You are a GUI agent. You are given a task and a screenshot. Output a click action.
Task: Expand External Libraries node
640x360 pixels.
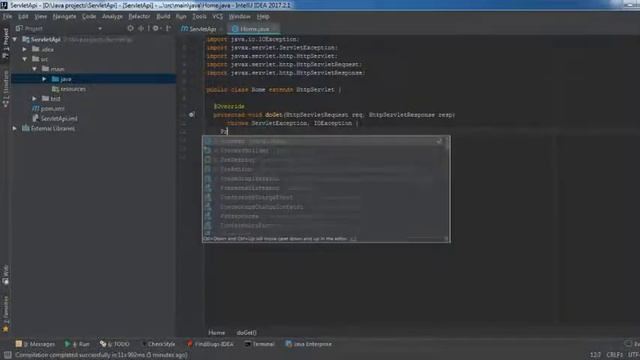[15, 128]
